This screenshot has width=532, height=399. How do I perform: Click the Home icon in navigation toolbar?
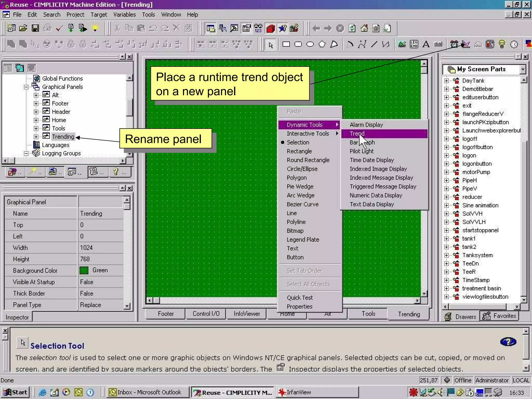coord(364,28)
